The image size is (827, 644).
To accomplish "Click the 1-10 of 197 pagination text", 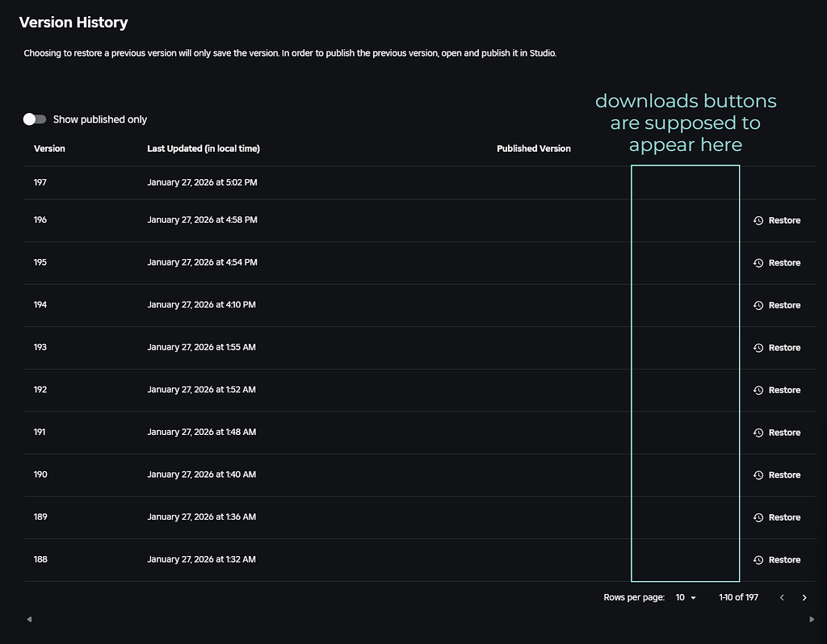I will point(738,597).
